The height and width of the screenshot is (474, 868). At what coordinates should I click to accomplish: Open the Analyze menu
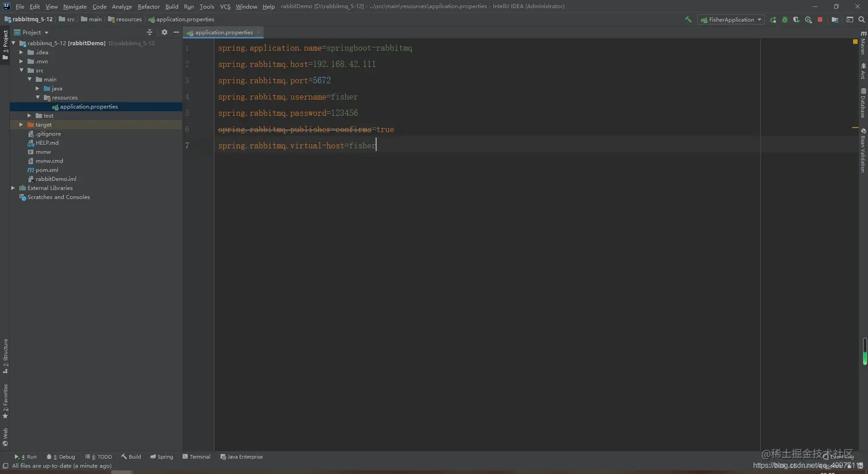(x=122, y=6)
